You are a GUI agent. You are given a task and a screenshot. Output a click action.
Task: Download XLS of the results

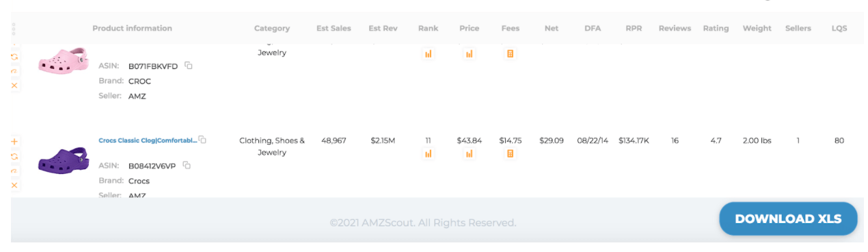tap(788, 219)
